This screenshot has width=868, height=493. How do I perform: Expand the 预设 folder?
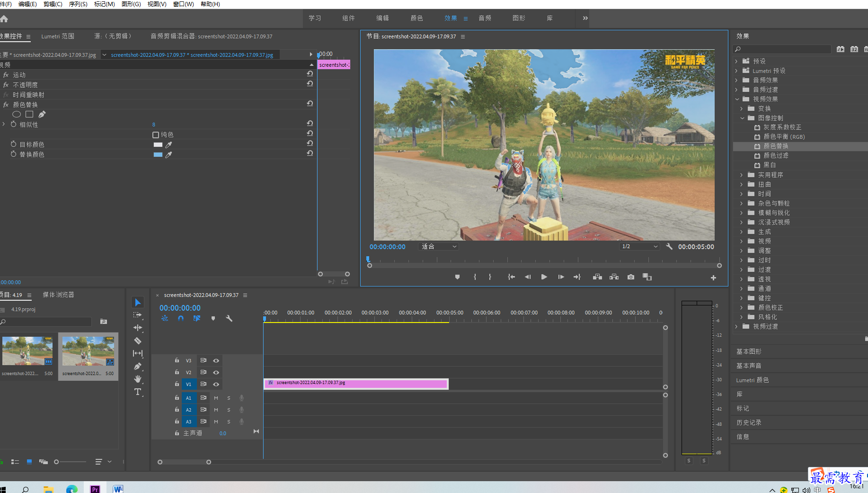[736, 61]
